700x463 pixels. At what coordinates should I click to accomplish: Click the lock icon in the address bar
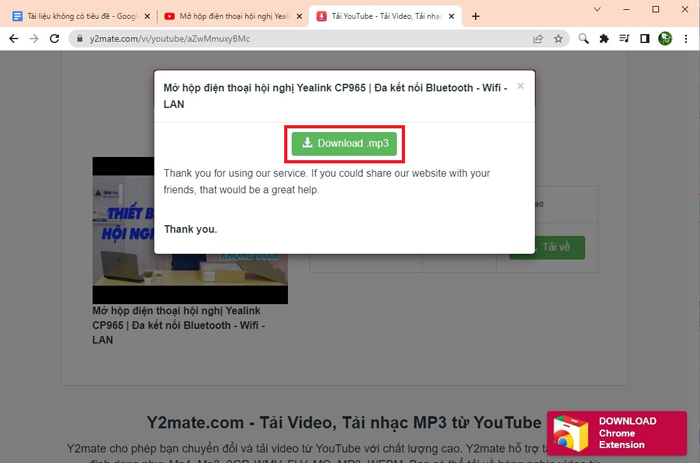tap(79, 39)
